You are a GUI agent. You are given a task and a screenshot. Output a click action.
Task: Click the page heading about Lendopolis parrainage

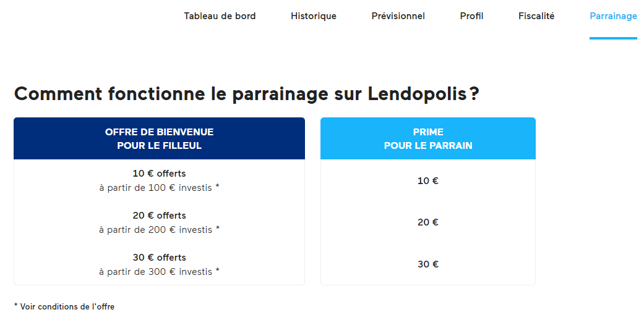pyautogui.click(x=247, y=94)
